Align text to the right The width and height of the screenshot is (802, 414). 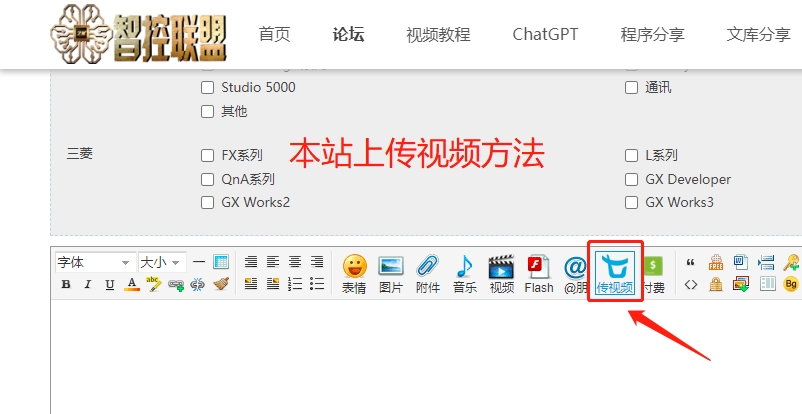[x=317, y=262]
